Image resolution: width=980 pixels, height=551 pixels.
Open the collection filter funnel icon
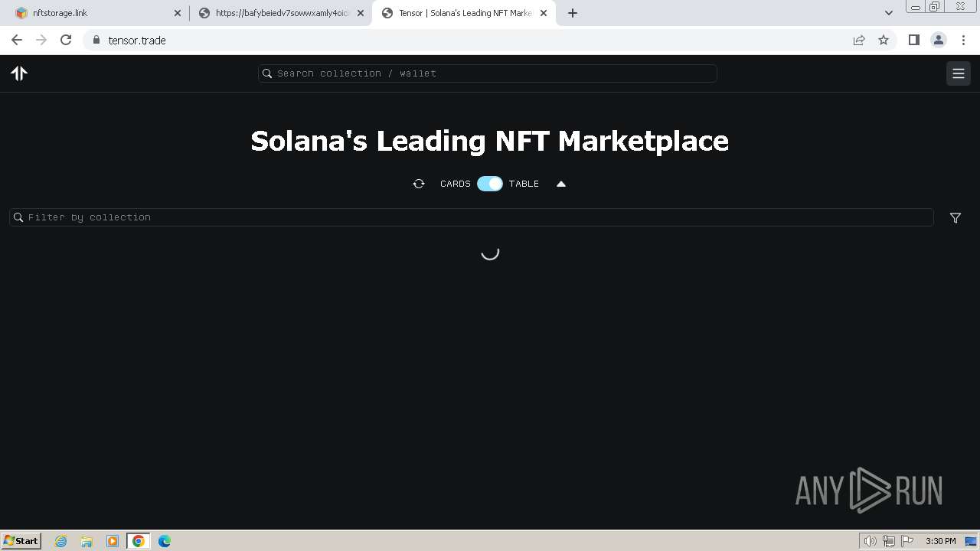pyautogui.click(x=955, y=218)
